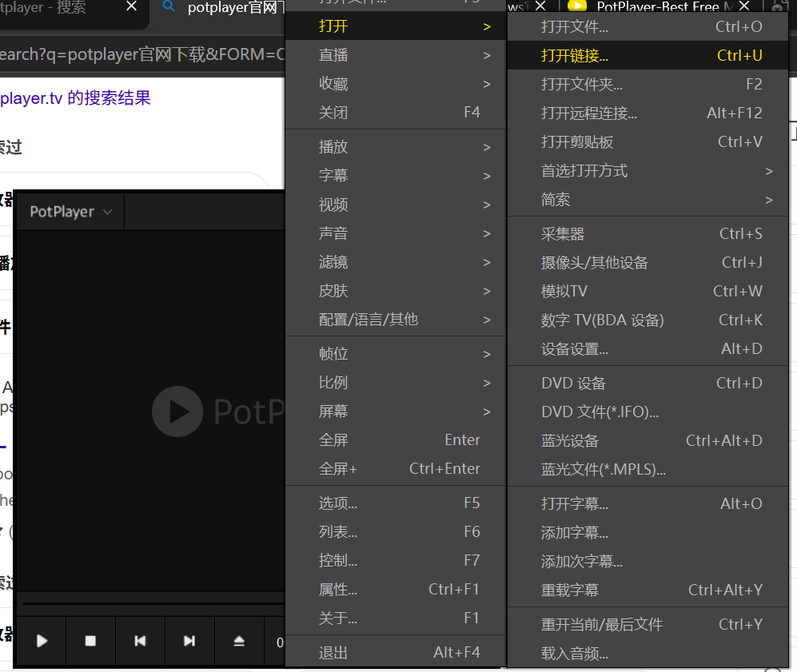Click the PotPlayer seek bar
The height and width of the screenshot is (672, 797).
153,603
